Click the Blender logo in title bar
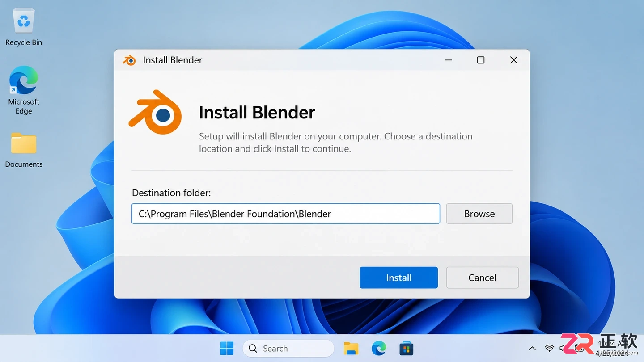 coord(129,60)
